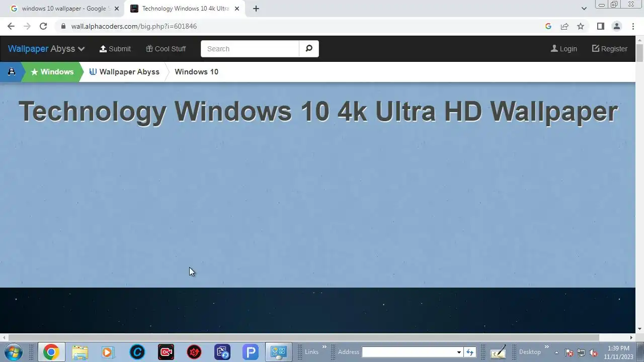Open the blue C app in taskbar
The height and width of the screenshot is (362, 644).
click(x=137, y=352)
